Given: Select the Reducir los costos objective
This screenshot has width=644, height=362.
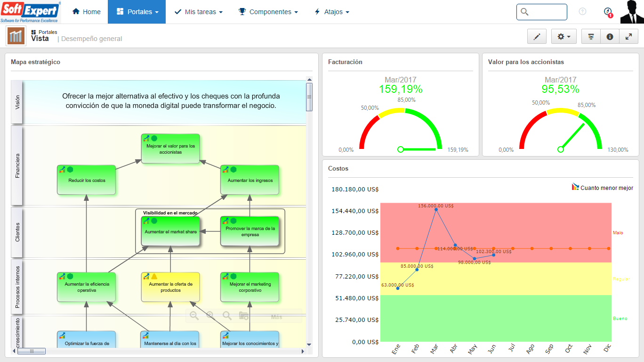Looking at the screenshot, I should pyautogui.click(x=87, y=180).
